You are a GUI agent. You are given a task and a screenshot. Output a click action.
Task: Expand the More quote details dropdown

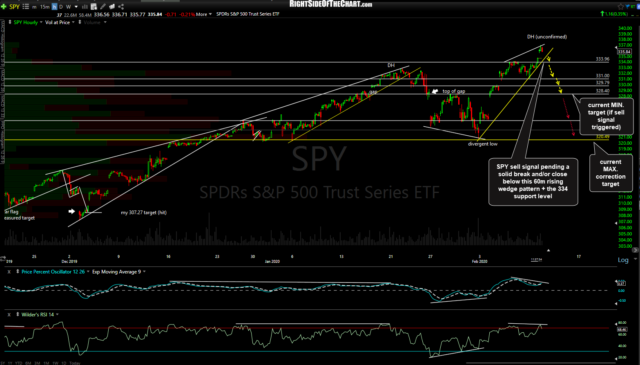(x=204, y=14)
